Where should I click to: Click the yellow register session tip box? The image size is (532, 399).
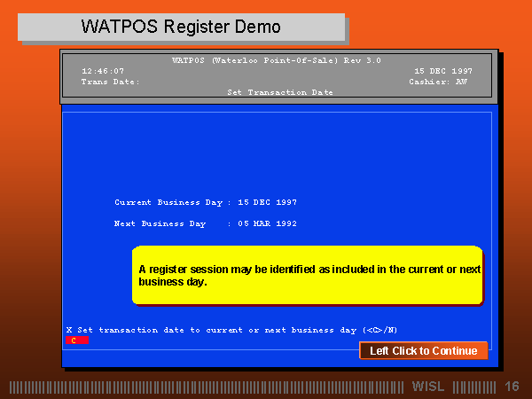point(307,275)
